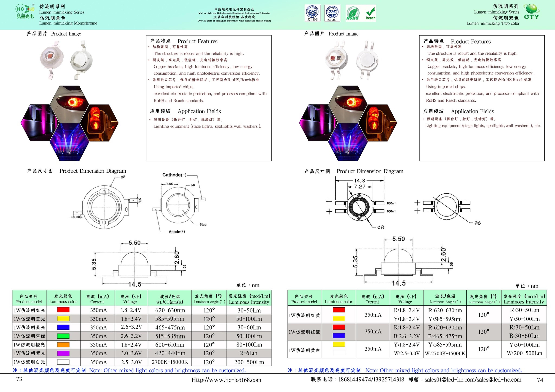Click the Reach checkmark badge
The width and height of the screenshot is (555, 392).
pyautogui.click(x=370, y=13)
